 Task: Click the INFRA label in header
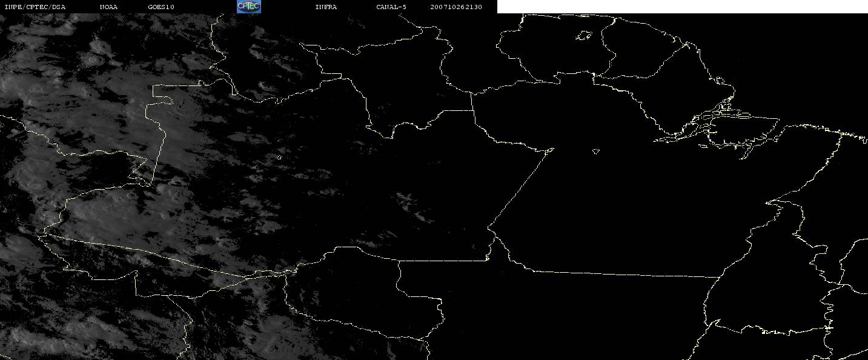point(326,7)
